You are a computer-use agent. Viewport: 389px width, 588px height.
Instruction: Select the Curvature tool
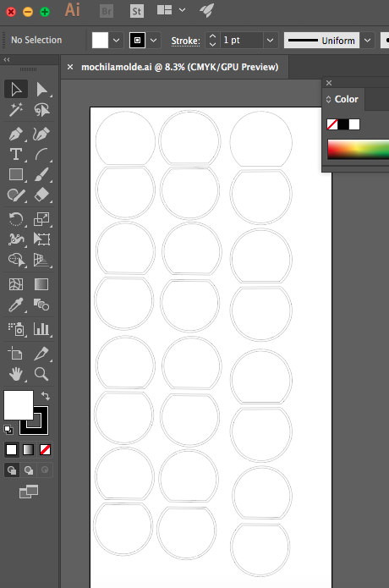pyautogui.click(x=41, y=134)
